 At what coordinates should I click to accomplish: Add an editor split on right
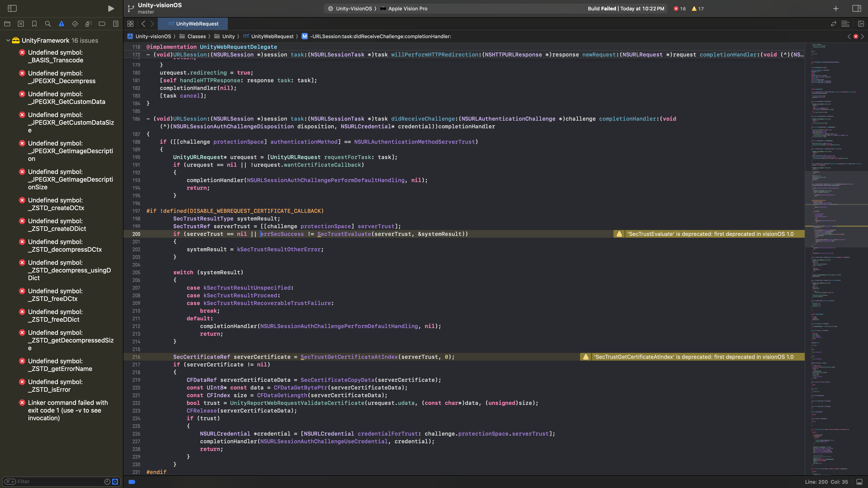click(861, 24)
